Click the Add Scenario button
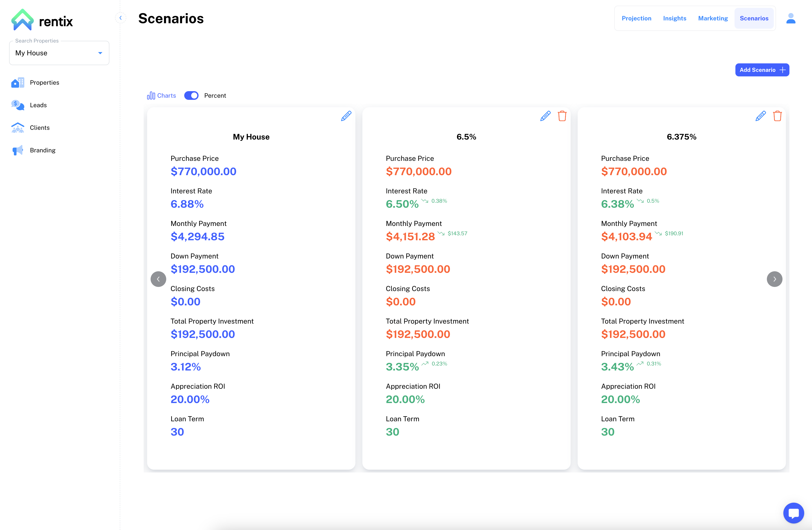The image size is (812, 530). [762, 70]
